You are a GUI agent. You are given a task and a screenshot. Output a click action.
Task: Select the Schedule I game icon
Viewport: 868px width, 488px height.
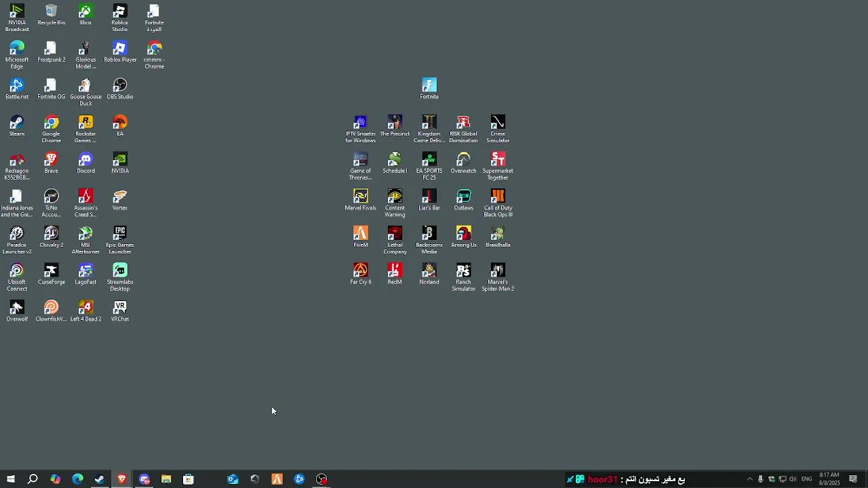point(395,163)
